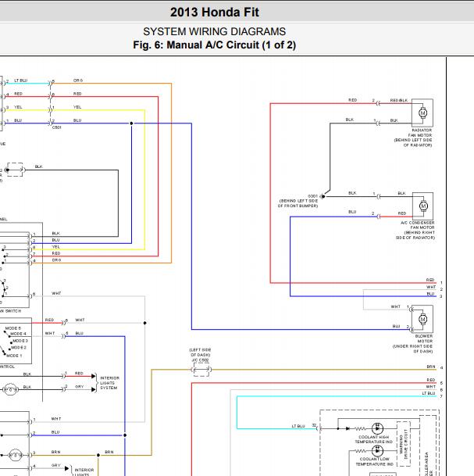This screenshot has width=474, height=476.
Task: Click the arrow on RED wire to Interior Lights System
Action: pos(94,376)
